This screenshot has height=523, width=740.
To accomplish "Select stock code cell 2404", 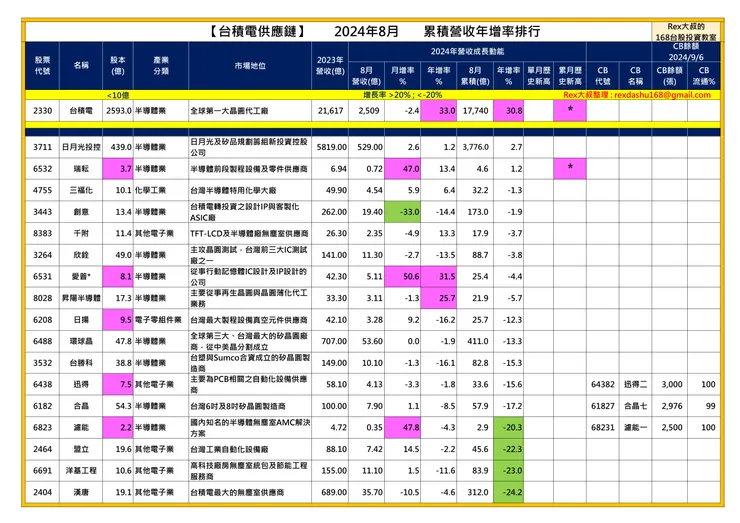I will coord(42,492).
